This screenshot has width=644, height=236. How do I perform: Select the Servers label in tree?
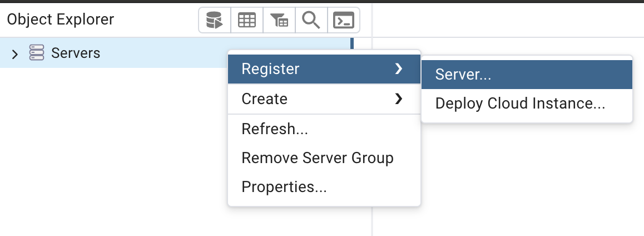point(76,53)
